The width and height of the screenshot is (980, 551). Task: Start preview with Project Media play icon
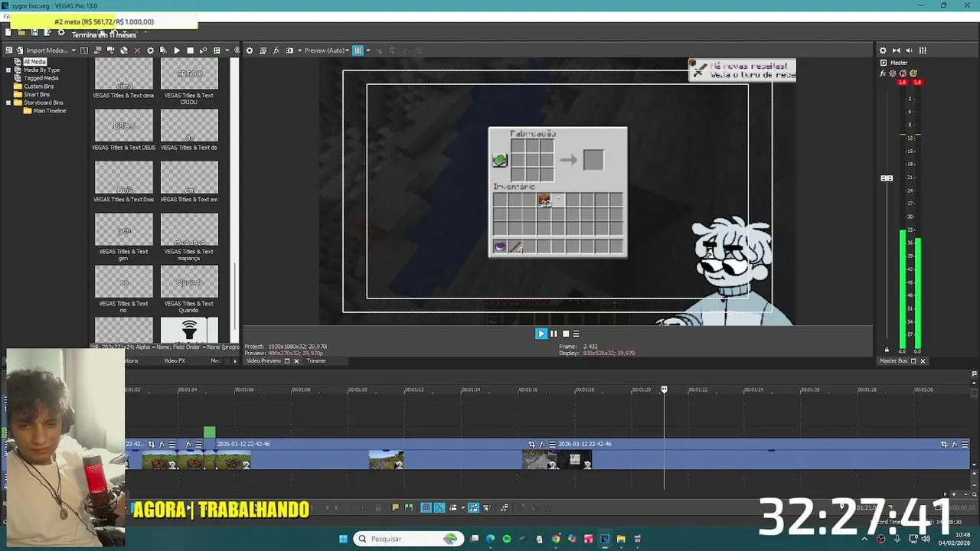point(177,51)
